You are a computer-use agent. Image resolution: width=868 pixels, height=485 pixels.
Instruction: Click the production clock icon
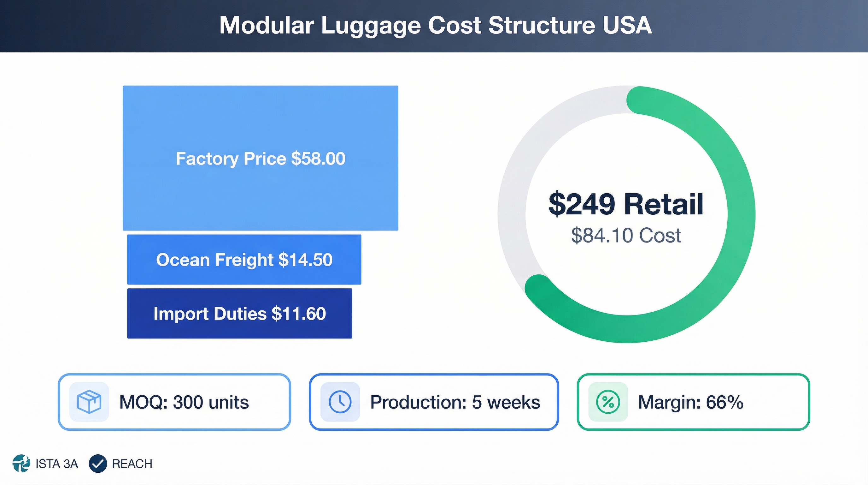pos(340,402)
